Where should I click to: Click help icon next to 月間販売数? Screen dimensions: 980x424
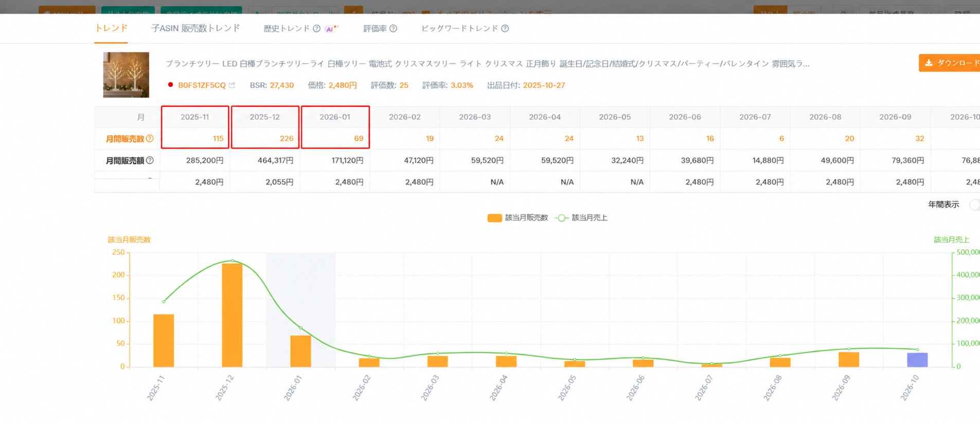coord(150,139)
